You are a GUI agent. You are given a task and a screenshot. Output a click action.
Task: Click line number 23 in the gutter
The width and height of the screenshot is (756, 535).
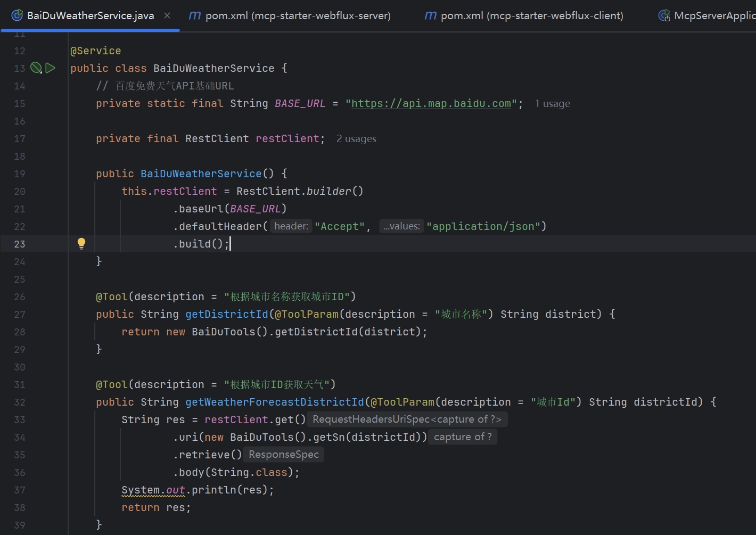point(20,244)
